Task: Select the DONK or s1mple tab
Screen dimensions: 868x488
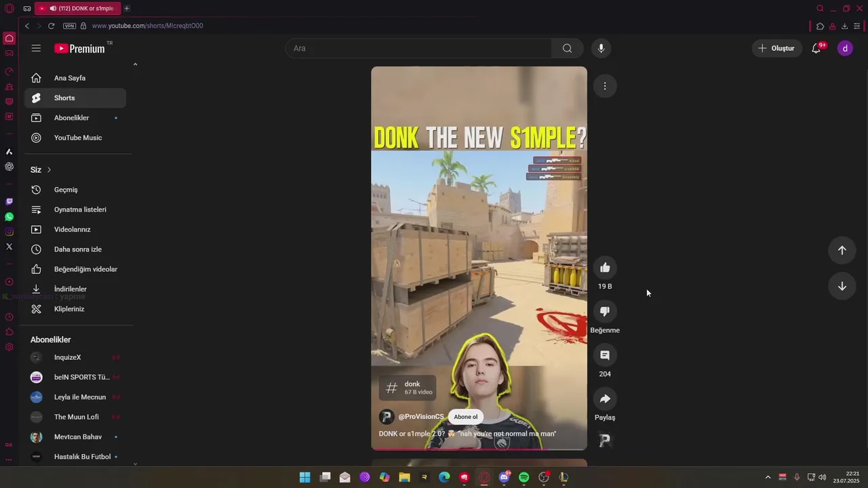Action: point(77,8)
